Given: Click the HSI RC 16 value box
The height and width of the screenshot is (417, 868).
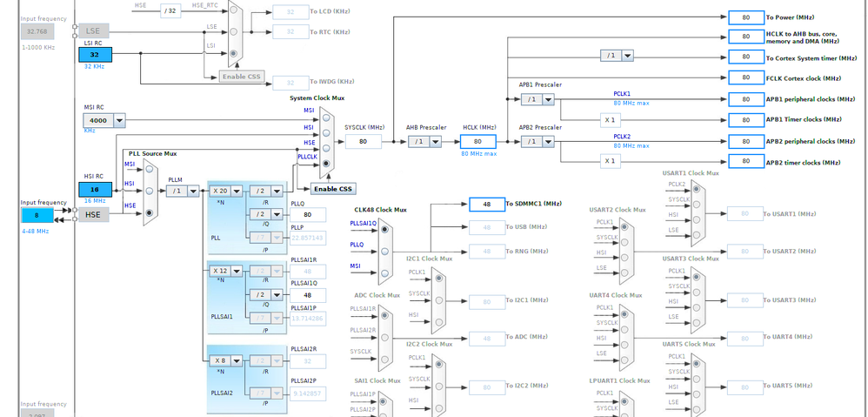Looking at the screenshot, I should (95, 190).
